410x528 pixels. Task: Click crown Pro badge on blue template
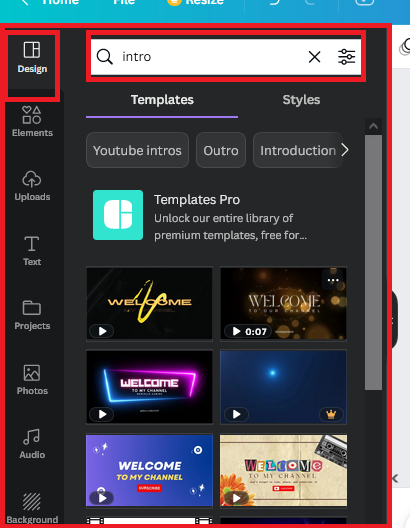[331, 414]
